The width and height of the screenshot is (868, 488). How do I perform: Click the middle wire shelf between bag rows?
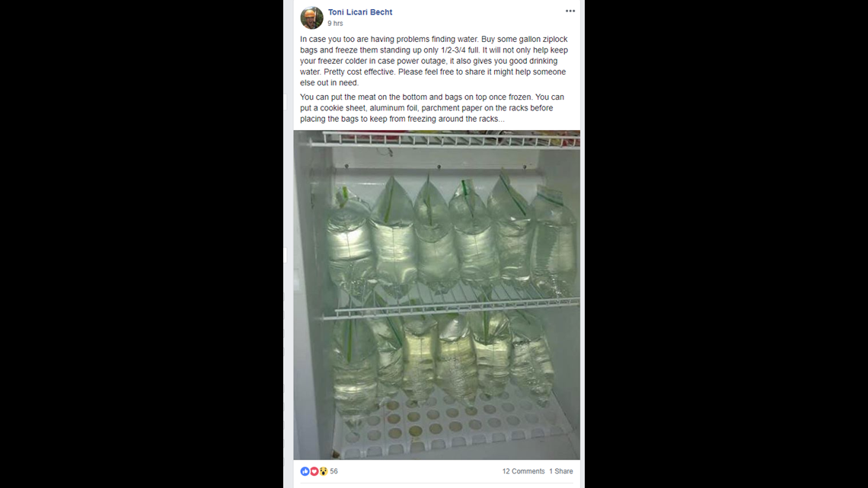click(452, 307)
